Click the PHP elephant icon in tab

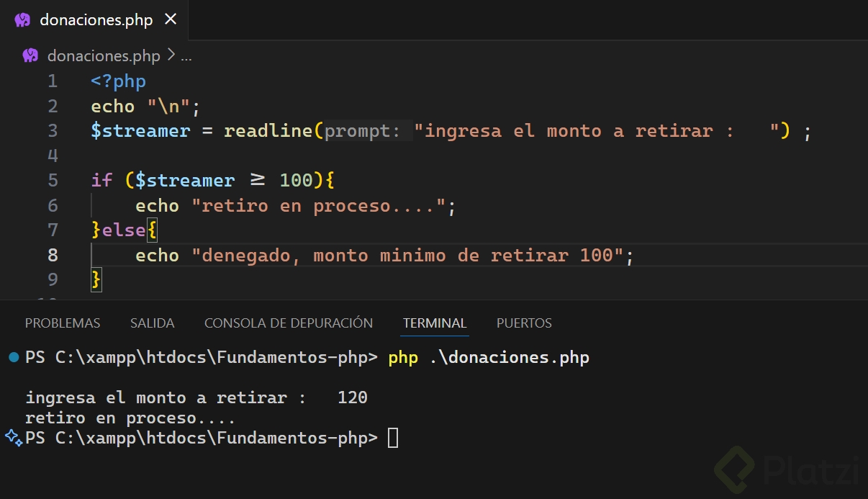pyautogui.click(x=22, y=20)
